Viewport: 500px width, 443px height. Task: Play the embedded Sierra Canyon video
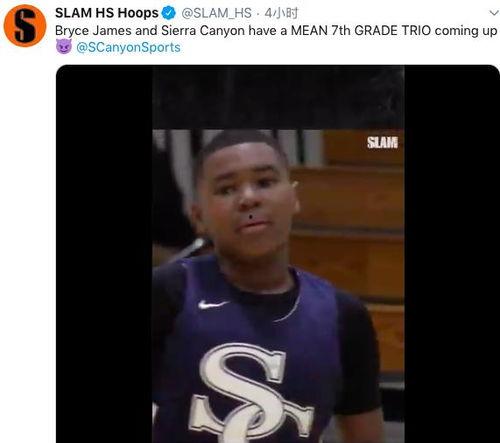click(278, 254)
